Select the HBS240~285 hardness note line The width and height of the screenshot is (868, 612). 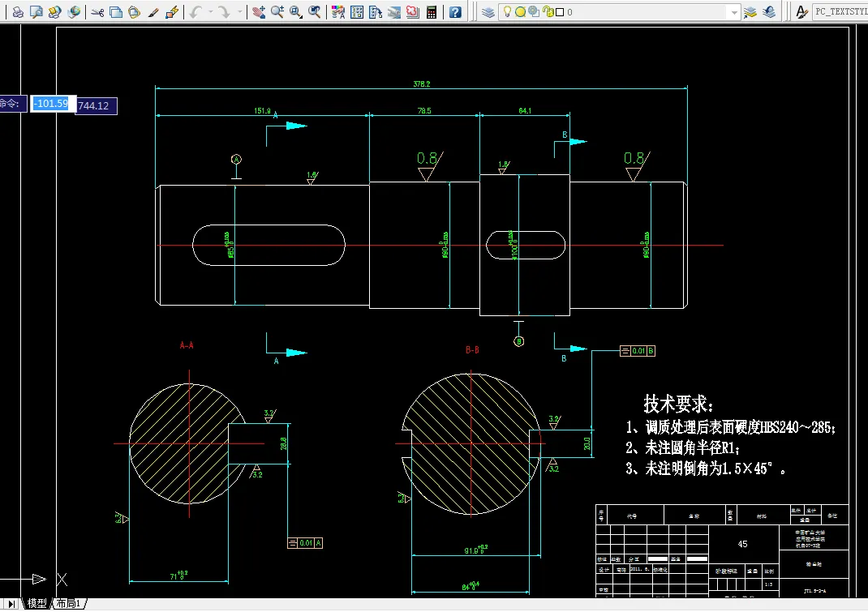(731, 427)
